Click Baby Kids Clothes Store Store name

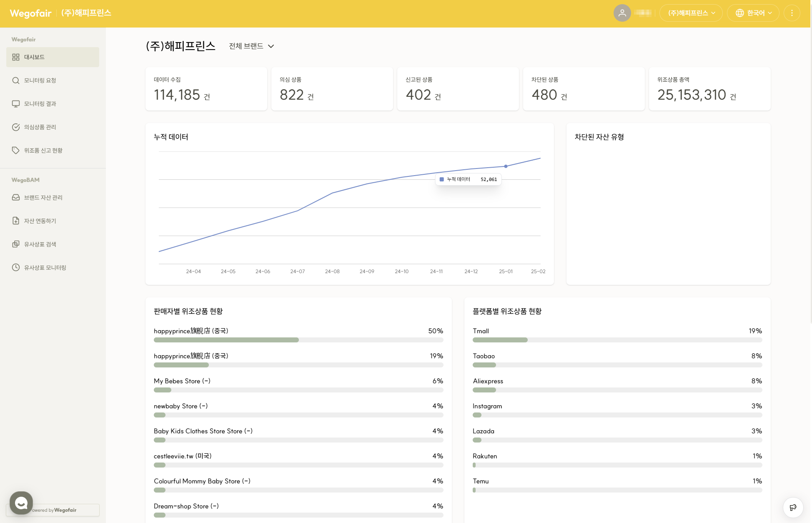[x=203, y=431]
